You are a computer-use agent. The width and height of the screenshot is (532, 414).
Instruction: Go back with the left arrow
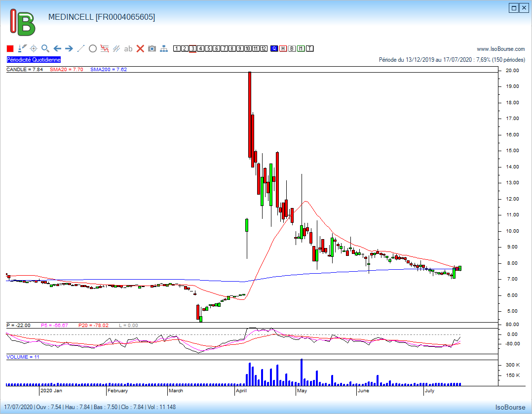(57, 48)
